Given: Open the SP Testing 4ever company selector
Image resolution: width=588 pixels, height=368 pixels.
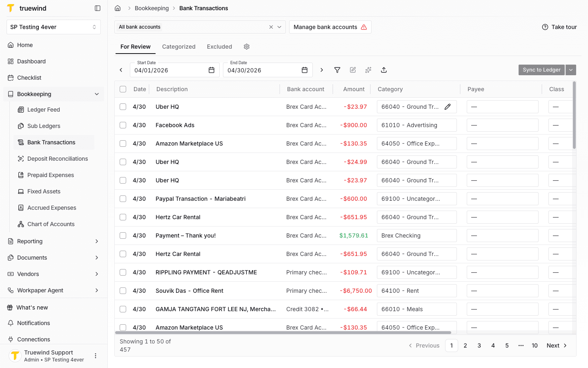Looking at the screenshot, I should [53, 27].
